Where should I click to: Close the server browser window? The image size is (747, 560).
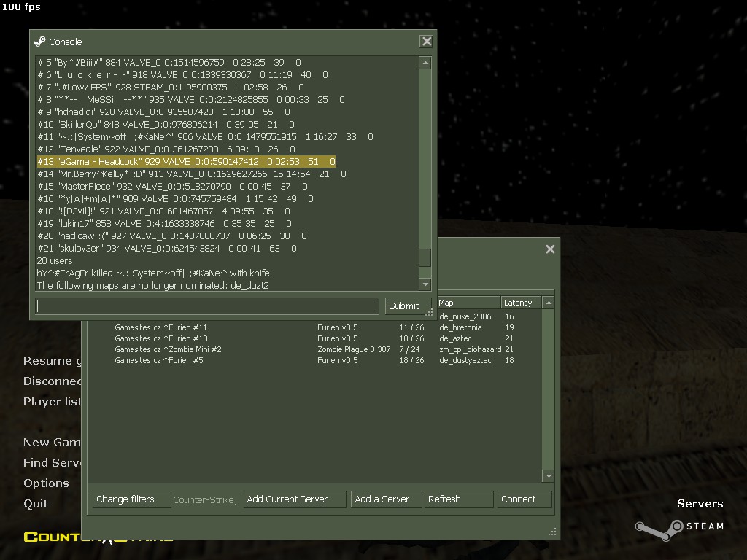click(x=550, y=249)
